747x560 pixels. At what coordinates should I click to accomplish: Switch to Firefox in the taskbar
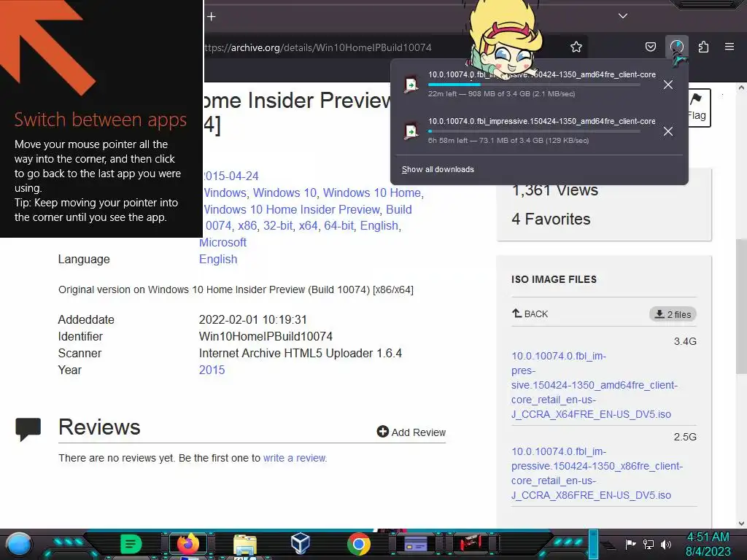(187, 544)
